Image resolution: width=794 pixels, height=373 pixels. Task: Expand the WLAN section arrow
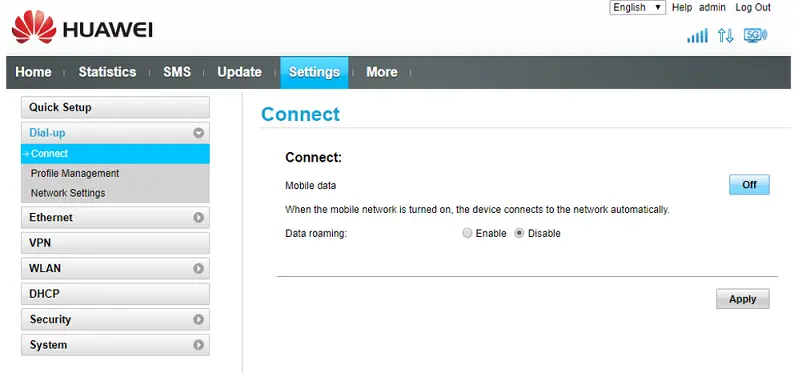tap(198, 268)
